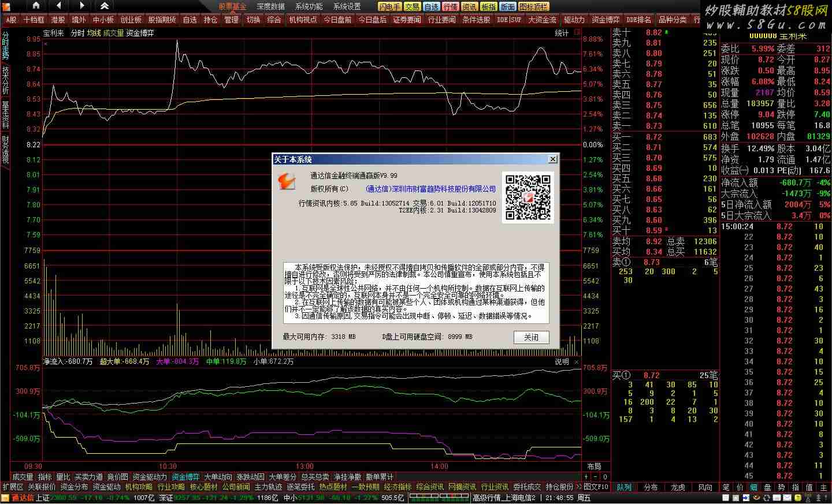Click the 闪电手 quick-trade button
Image resolution: width=832 pixels, height=504 pixels.
[389, 6]
